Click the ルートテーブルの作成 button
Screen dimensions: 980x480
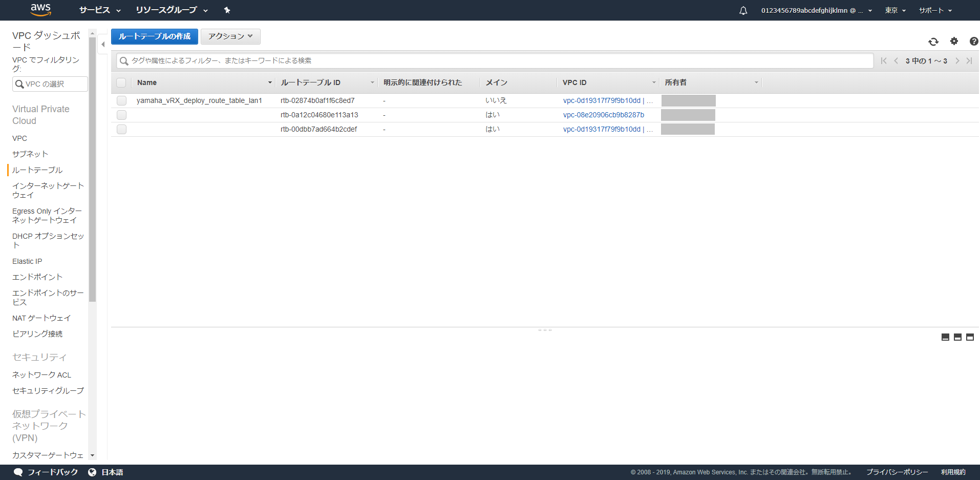pos(155,36)
